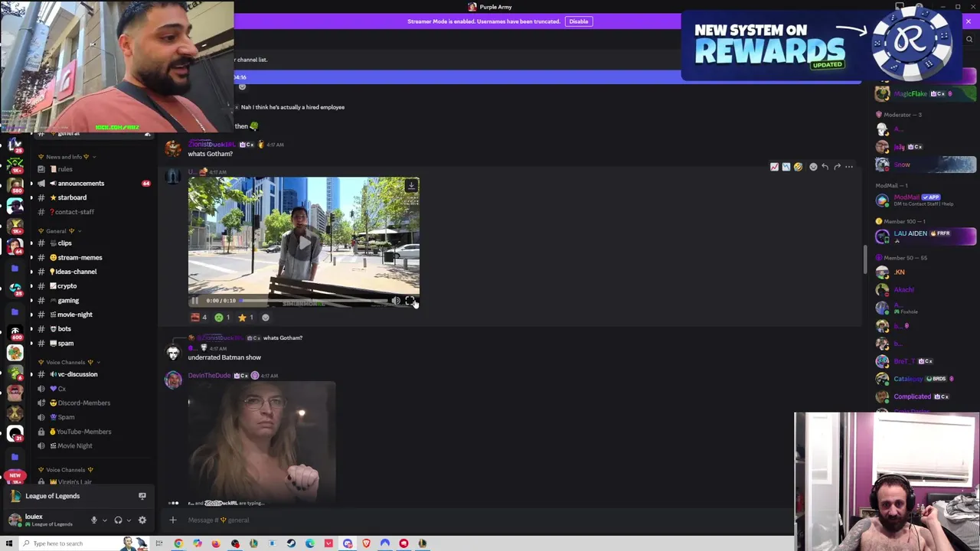
Task: Close the Streamer Mode banner
Action: coord(969,21)
